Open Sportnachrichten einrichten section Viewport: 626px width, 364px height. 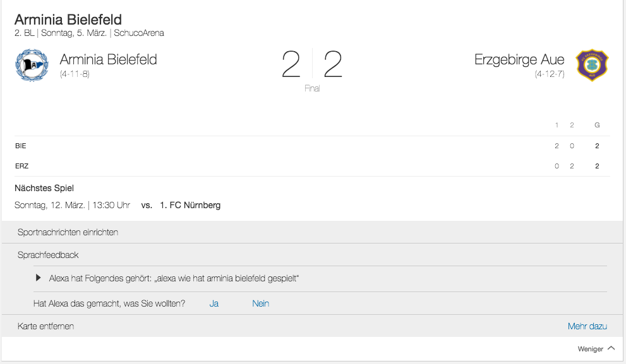(68, 232)
